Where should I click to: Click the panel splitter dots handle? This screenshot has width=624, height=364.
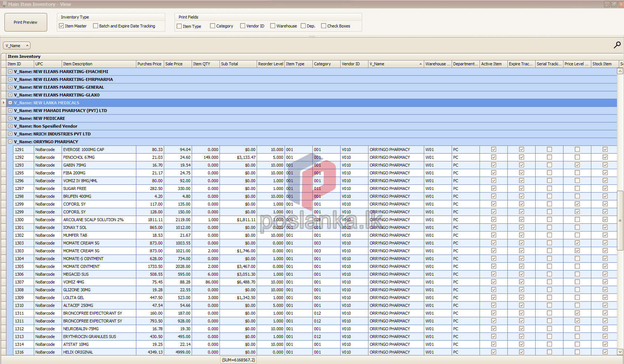pos(312,36)
